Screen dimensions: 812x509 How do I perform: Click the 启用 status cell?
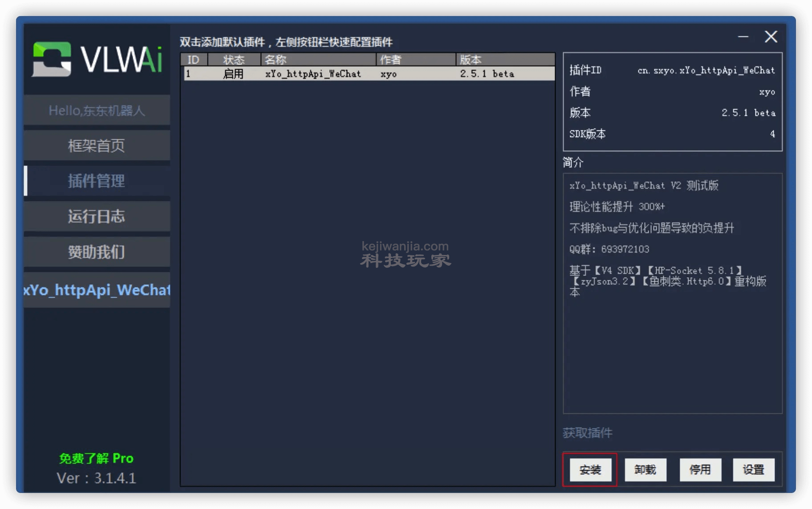(233, 74)
